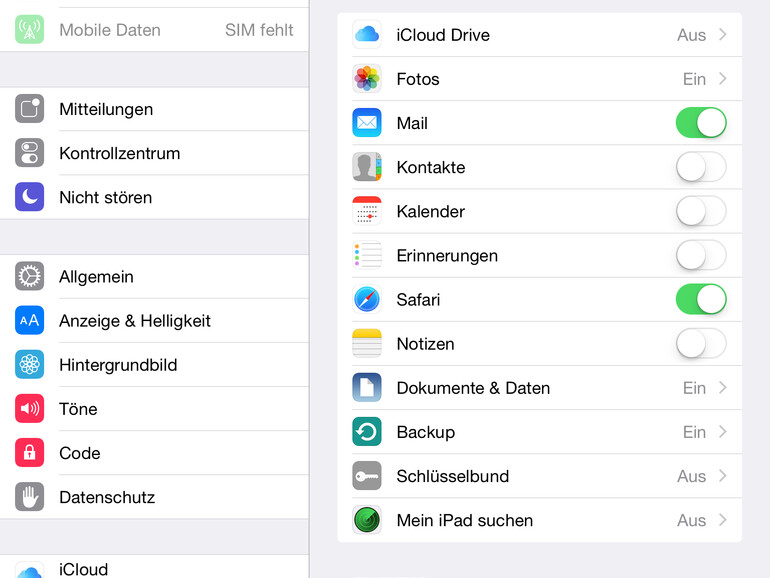Go to Anzeige & Helligkeit
Screen dimensions: 770x578
[154, 321]
